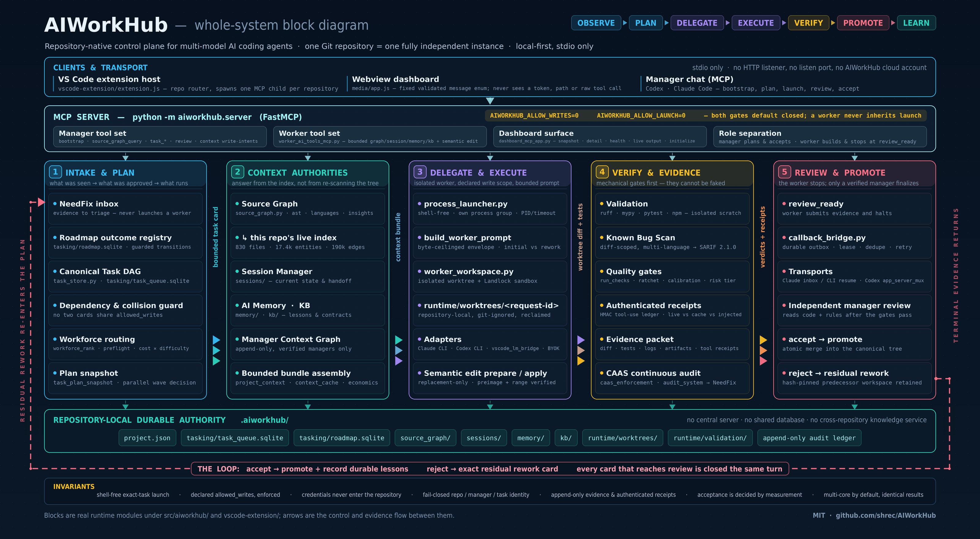Click the VERIFY stage pill
The height and width of the screenshot is (539, 980).
tap(809, 23)
